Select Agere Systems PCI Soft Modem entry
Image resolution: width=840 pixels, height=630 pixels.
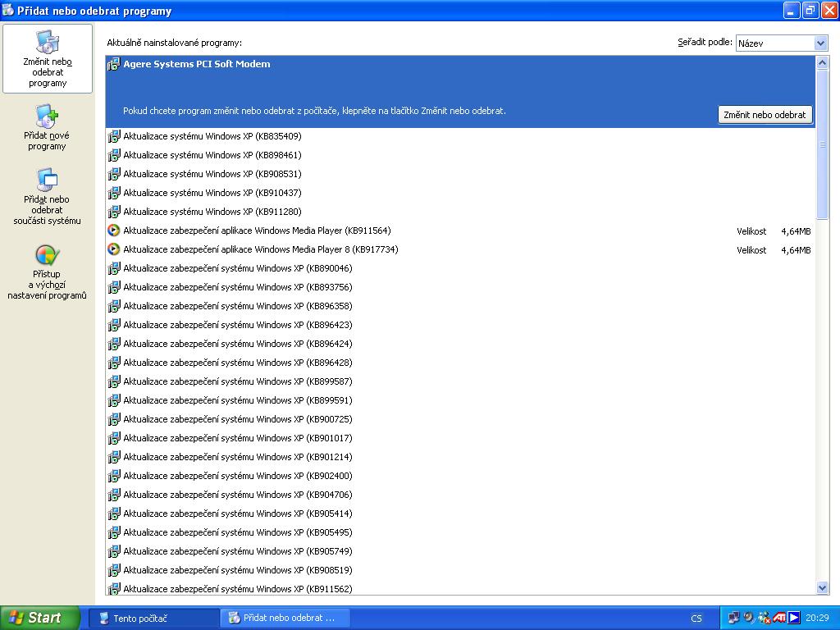(x=460, y=91)
